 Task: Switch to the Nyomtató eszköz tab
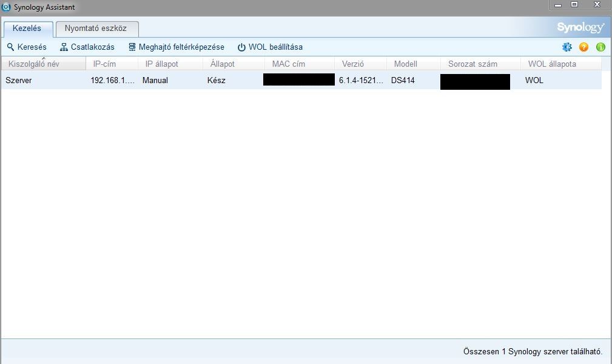pyautogui.click(x=97, y=29)
